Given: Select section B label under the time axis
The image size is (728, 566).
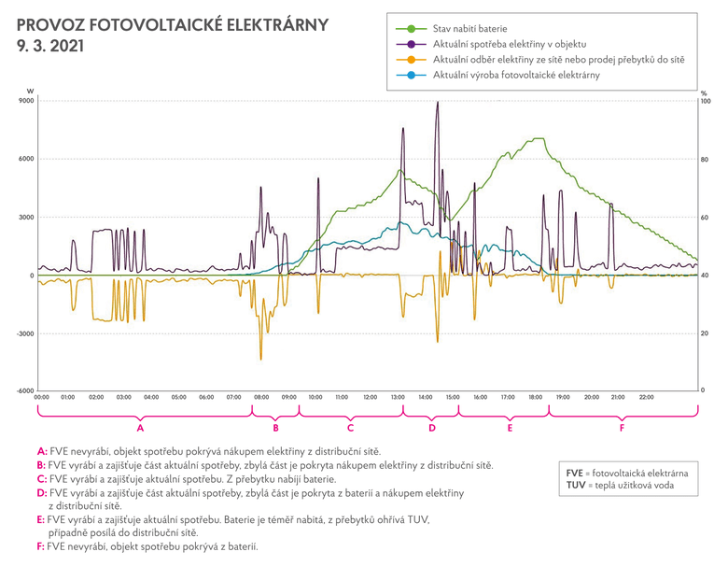Looking at the screenshot, I should coord(275,429).
